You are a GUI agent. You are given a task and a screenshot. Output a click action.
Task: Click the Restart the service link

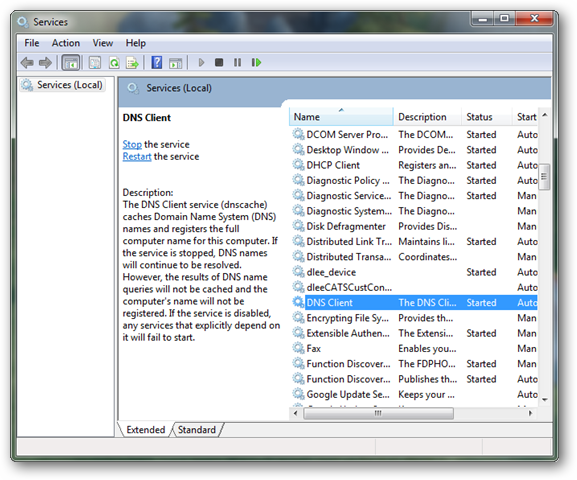(137, 156)
